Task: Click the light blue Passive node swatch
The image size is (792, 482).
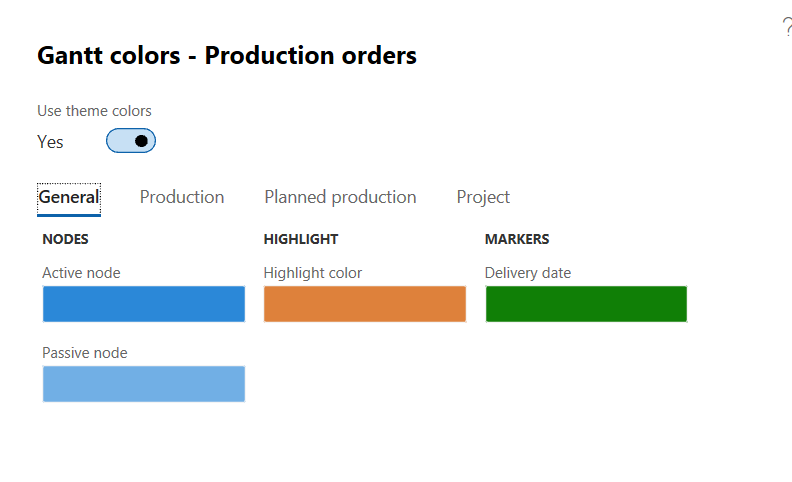Action: pos(144,384)
